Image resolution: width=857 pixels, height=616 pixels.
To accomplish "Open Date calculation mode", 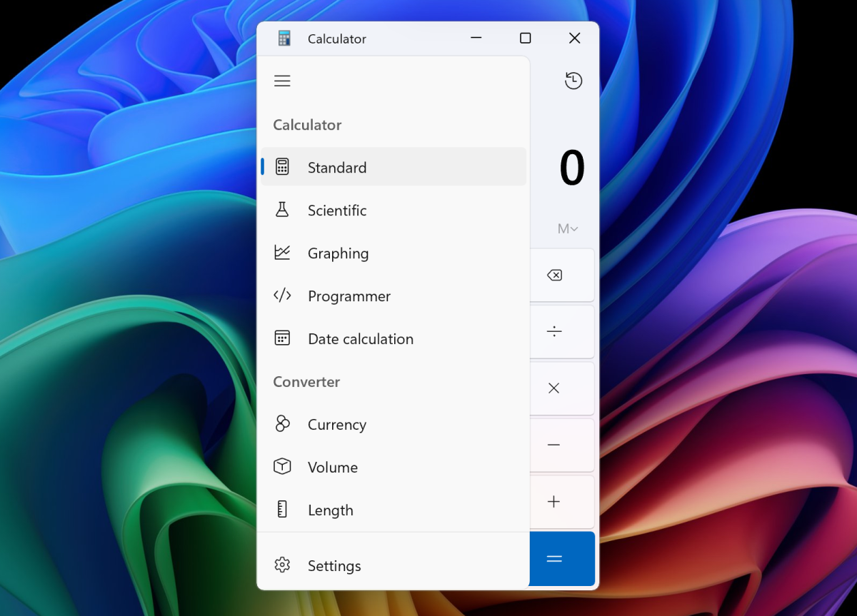I will pyautogui.click(x=394, y=338).
